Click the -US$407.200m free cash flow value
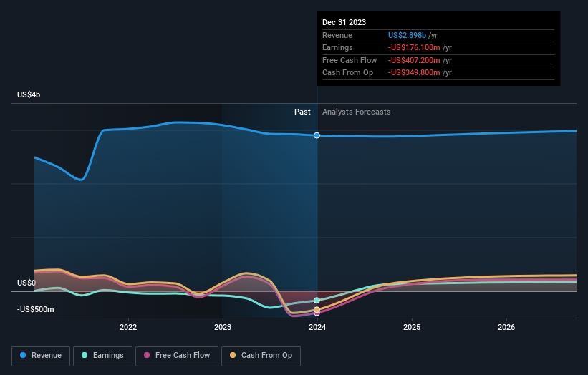Screen dimensions: 588x375 [414, 60]
